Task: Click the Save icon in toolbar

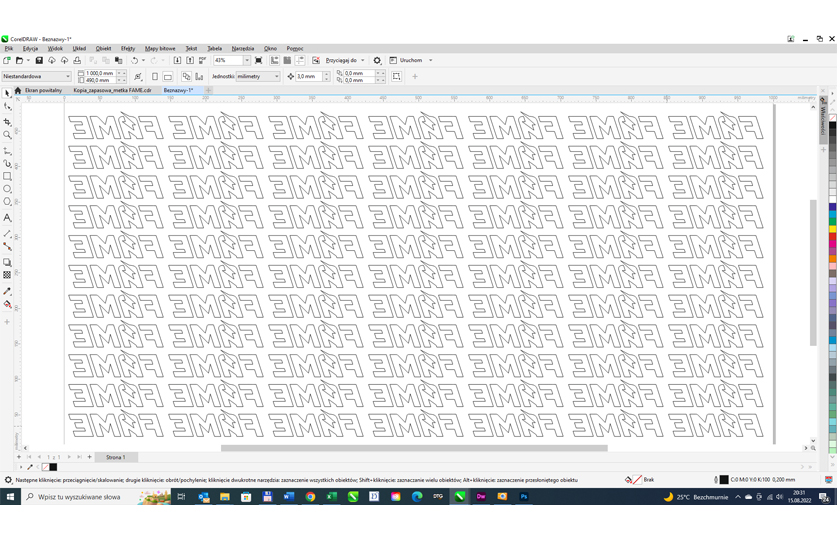Action: point(39,61)
